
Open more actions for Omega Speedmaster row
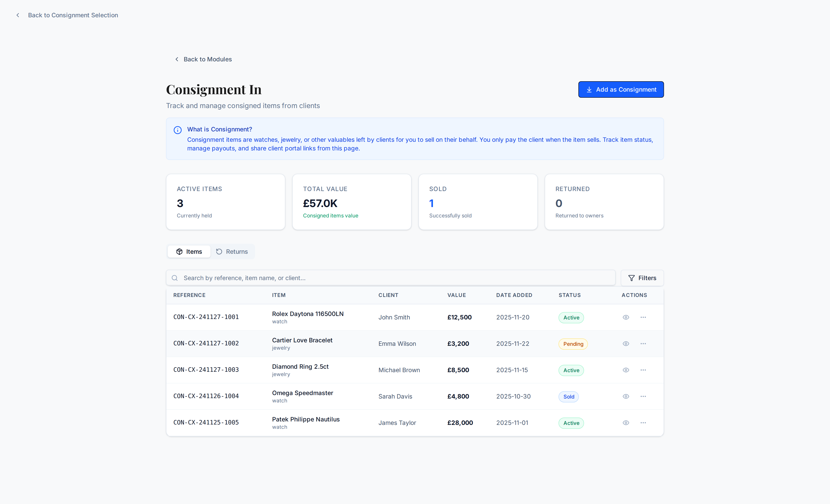643,396
